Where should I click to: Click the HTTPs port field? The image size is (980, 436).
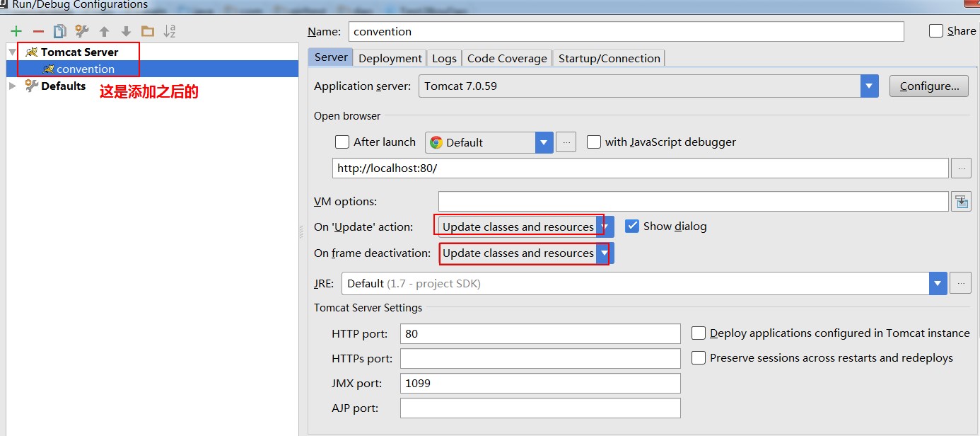coord(540,358)
